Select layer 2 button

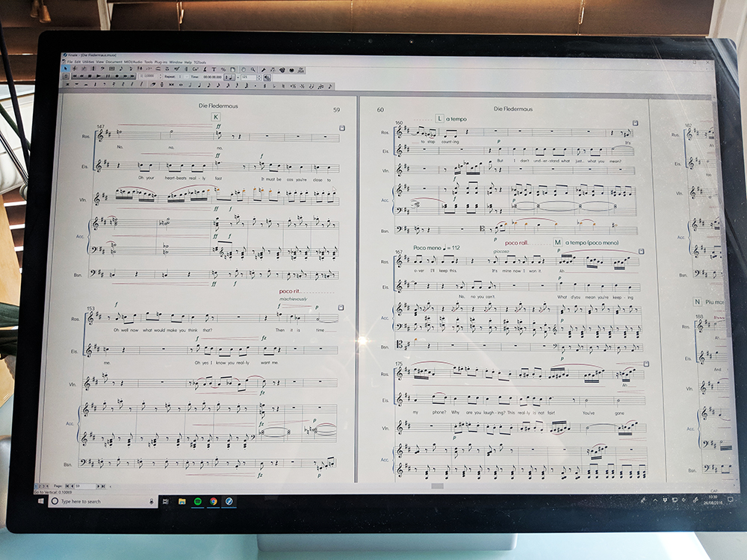click(x=40, y=486)
